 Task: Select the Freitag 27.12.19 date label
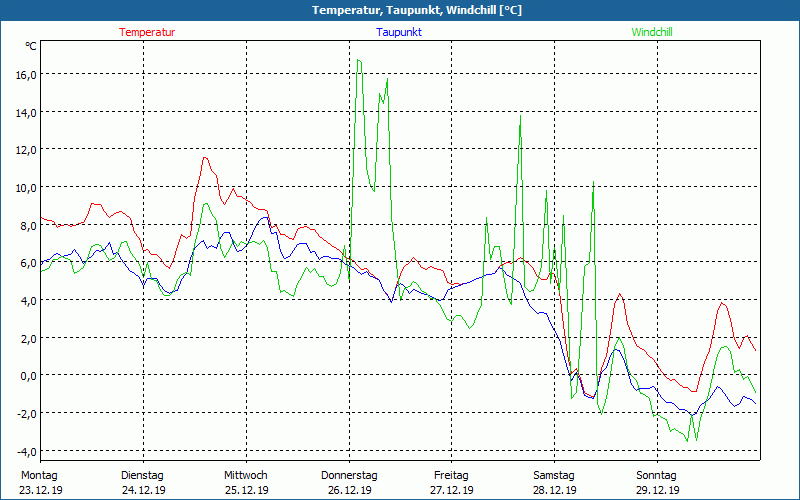[x=451, y=482]
